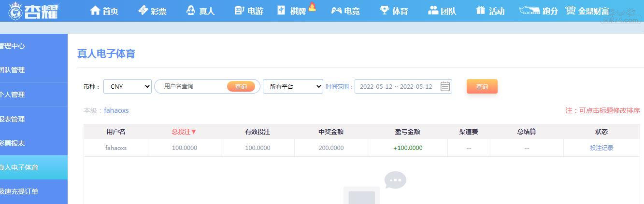Open the calendar icon in date range
The height and width of the screenshot is (204, 644).
445,86
